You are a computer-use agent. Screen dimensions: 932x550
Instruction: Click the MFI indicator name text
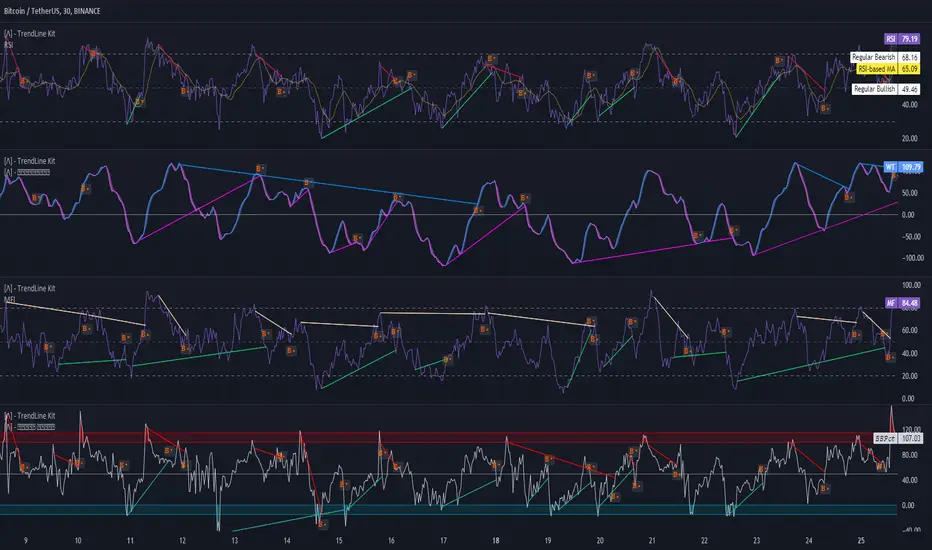[9, 300]
